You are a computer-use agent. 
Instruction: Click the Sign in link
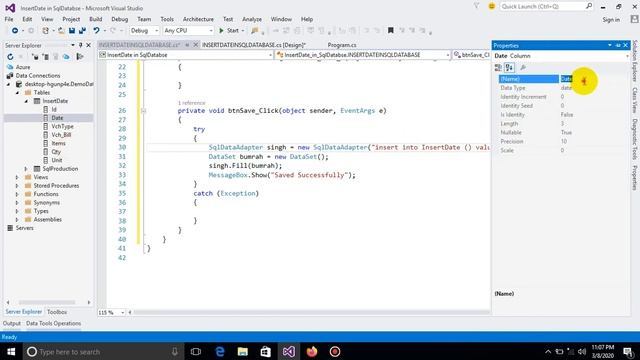coord(611,20)
